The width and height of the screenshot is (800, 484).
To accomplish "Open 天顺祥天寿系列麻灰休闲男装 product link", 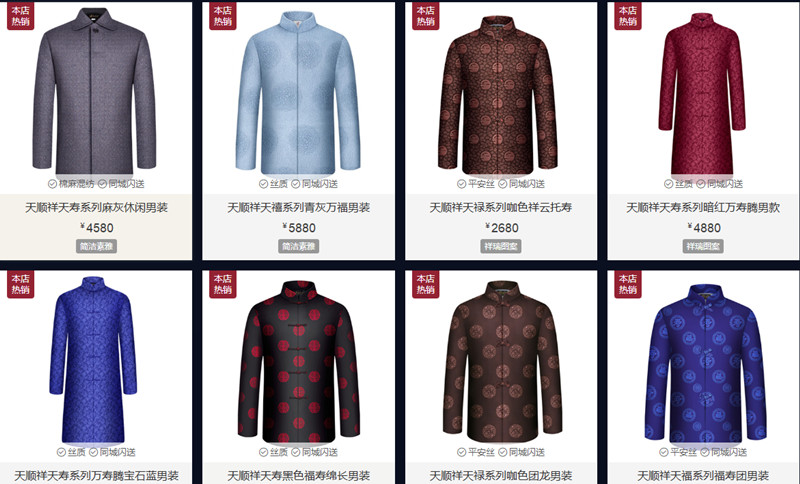I will [x=96, y=208].
